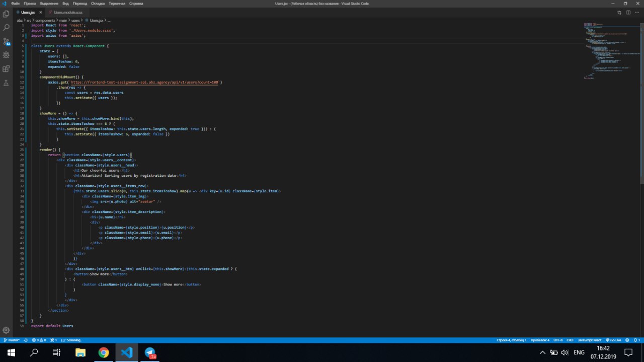
Task: Open Source Control view with badge
Action: pyautogui.click(x=6, y=41)
